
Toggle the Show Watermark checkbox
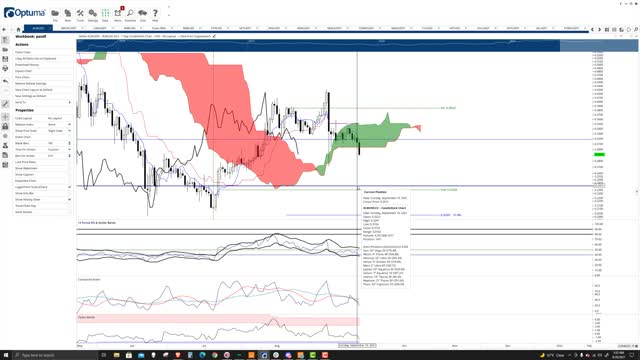click(x=69, y=168)
